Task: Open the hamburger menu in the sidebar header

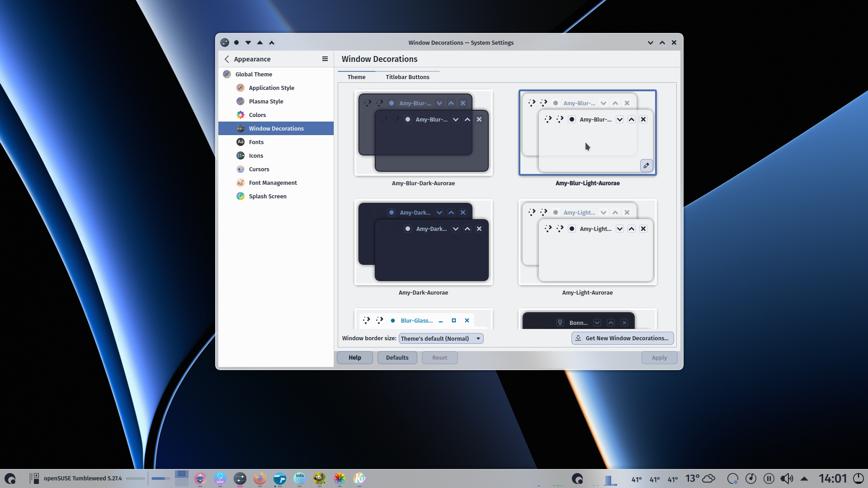Action: 325,59
